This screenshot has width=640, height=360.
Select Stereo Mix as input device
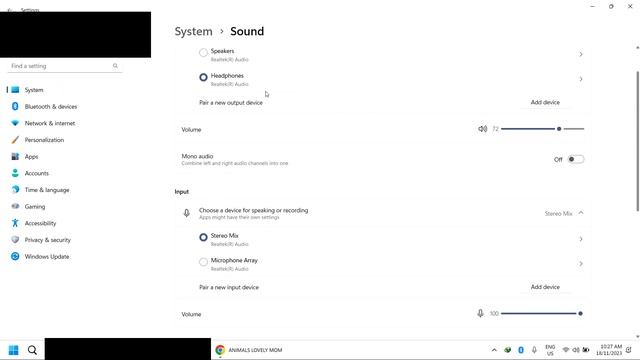[203, 237]
